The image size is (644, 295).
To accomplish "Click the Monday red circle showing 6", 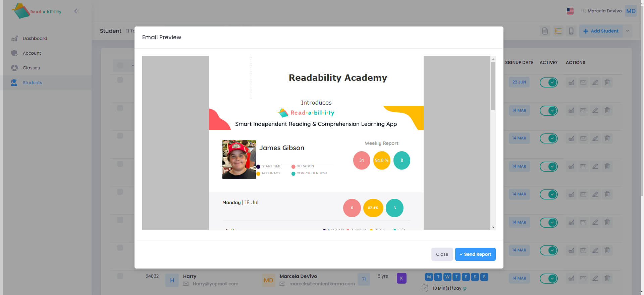I will pyautogui.click(x=352, y=208).
